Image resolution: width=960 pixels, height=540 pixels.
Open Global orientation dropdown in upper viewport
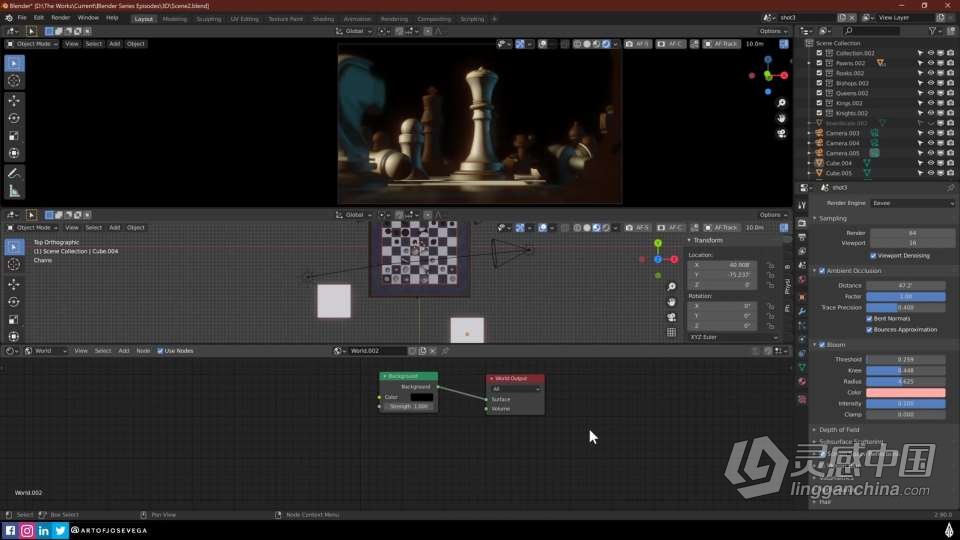[354, 31]
